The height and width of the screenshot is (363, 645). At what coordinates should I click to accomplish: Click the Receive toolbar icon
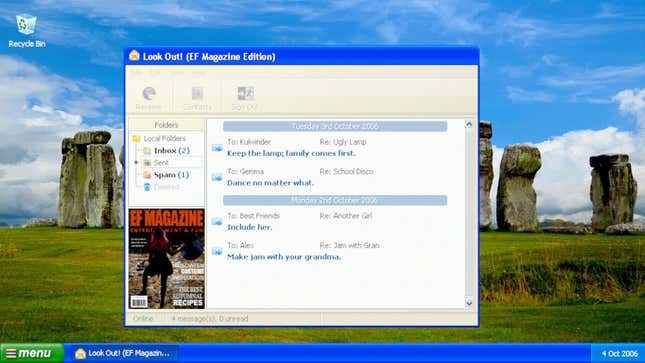click(148, 98)
